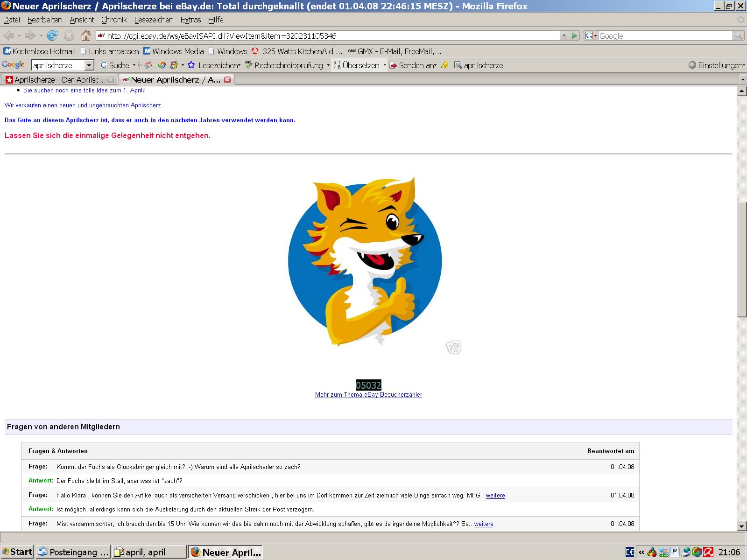
Task: Show hidden tray icons chevron
Action: coord(641,552)
